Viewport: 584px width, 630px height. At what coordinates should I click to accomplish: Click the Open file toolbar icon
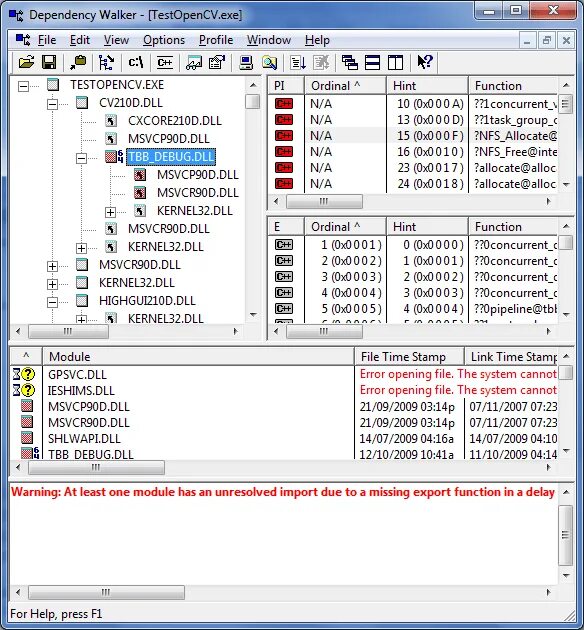pyautogui.click(x=27, y=63)
